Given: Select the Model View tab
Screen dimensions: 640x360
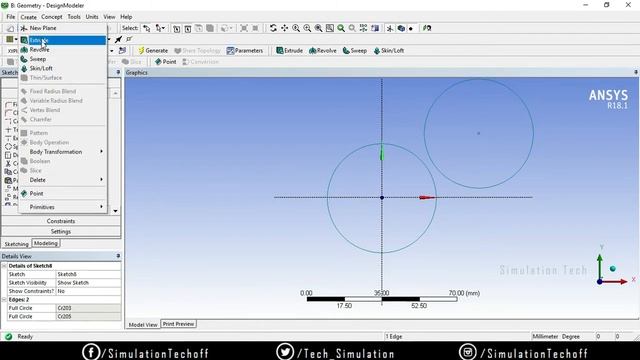Looking at the screenshot, I should click(143, 324).
